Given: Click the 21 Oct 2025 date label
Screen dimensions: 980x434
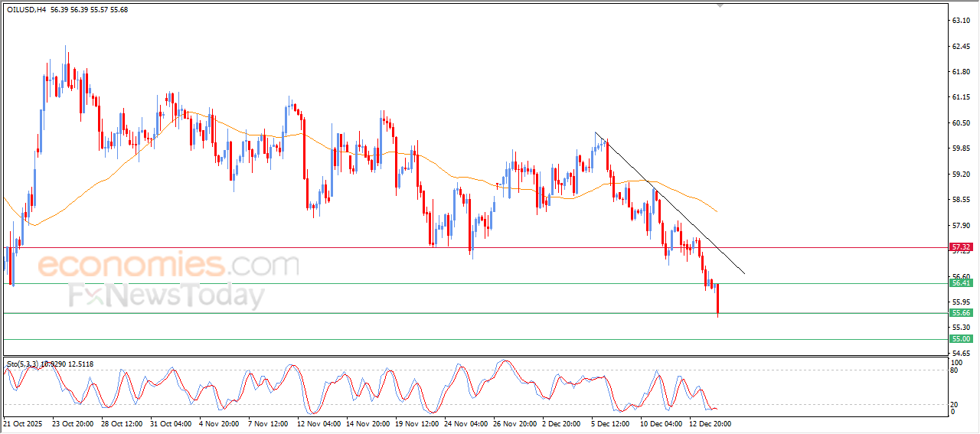Looking at the screenshot, I should click(x=22, y=423).
